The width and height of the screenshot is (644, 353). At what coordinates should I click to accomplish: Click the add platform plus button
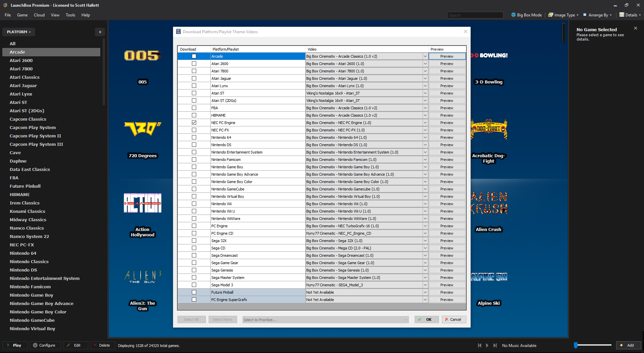point(100,32)
